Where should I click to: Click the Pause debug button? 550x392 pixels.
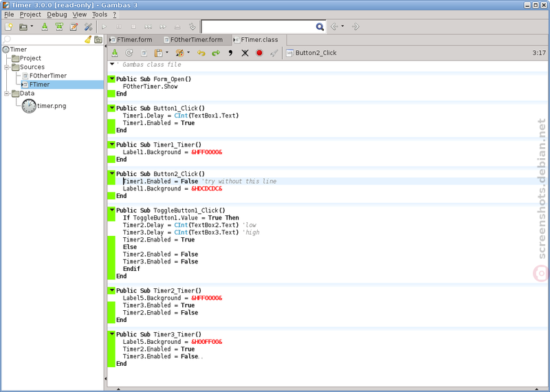pos(118,27)
